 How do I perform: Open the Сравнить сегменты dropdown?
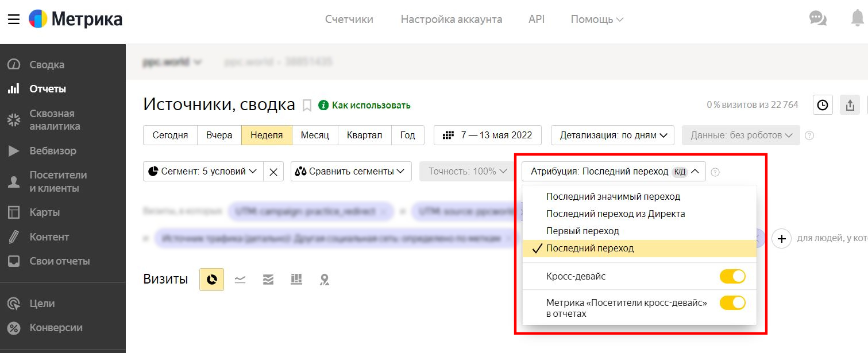click(351, 171)
